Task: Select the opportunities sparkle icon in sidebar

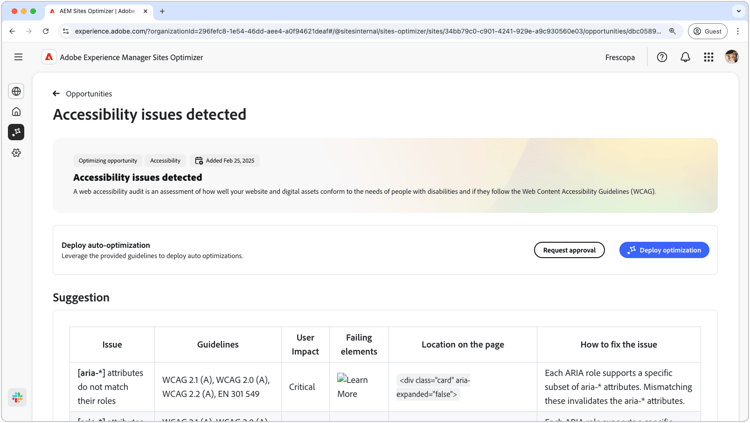Action: coord(16,132)
